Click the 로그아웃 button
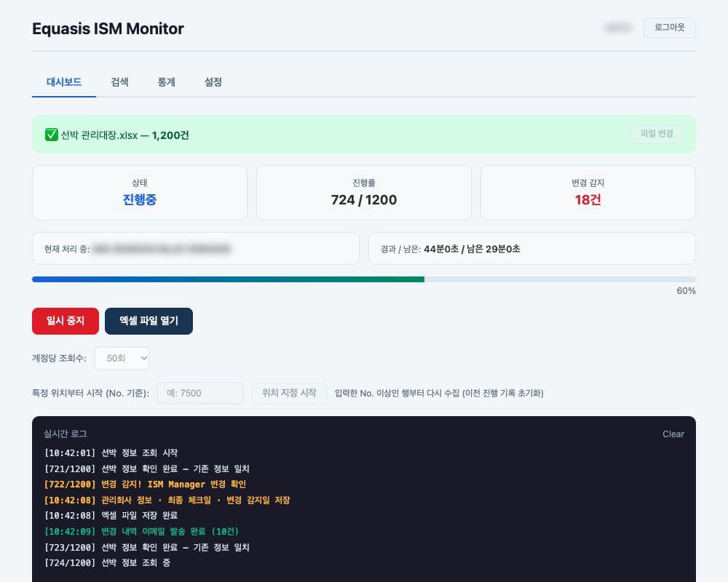Viewport: 728px width, 582px height. 669,28
